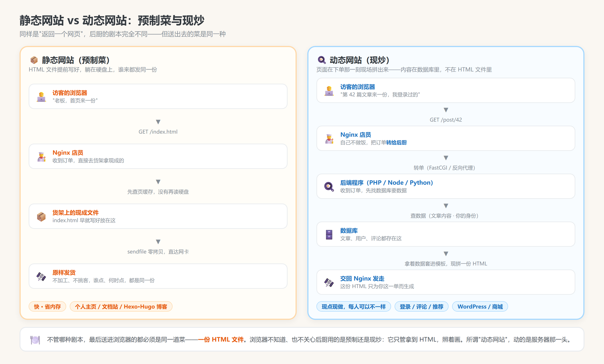The width and height of the screenshot is (604, 364).
Task: Click the chef icon in dynamic Nginx 店员 card
Action: (329, 139)
